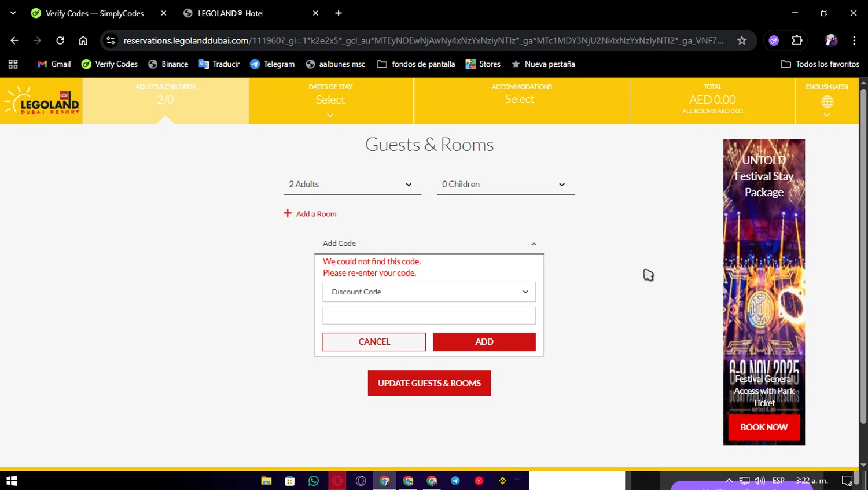868x490 pixels.
Task: Open the notifications center icon
Action: click(x=847, y=481)
